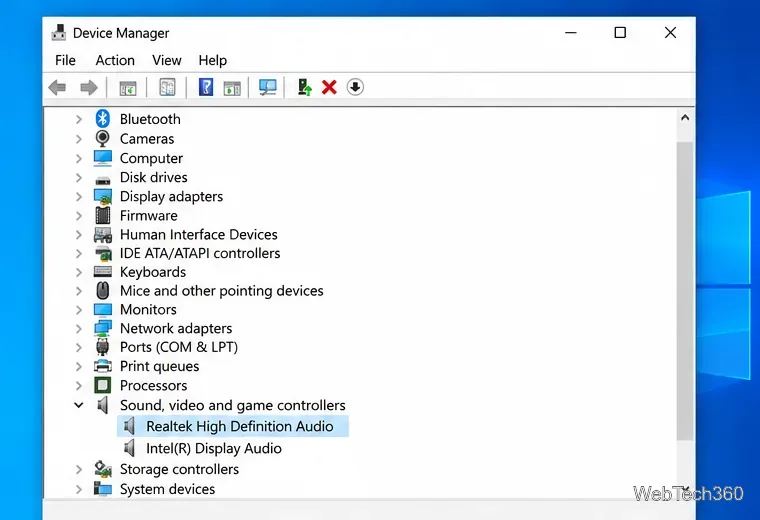
Task: Click the vertical scrollbar thumb
Action: [685, 291]
